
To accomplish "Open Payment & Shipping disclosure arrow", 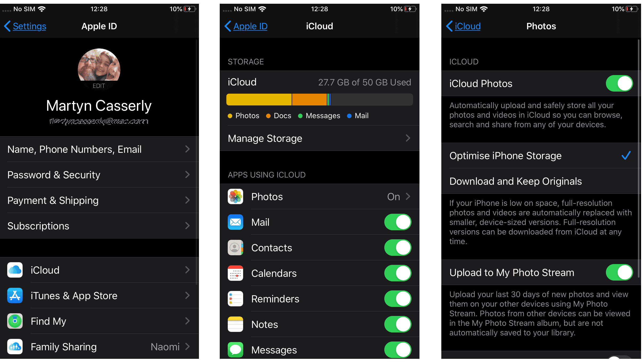I will [188, 200].
